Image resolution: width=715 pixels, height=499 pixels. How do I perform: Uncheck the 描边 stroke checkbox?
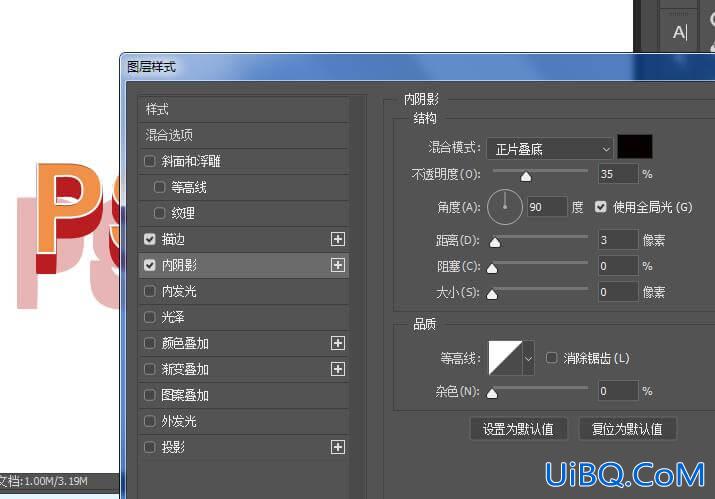150,239
